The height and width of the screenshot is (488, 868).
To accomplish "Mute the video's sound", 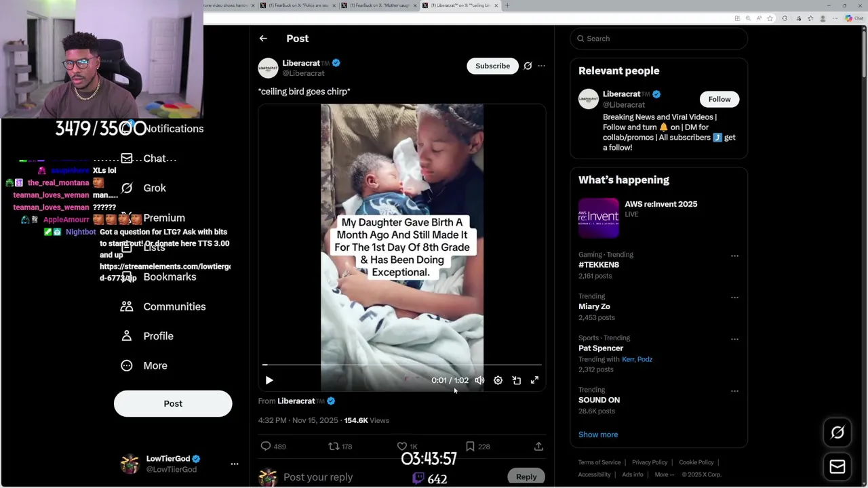I will (479, 380).
